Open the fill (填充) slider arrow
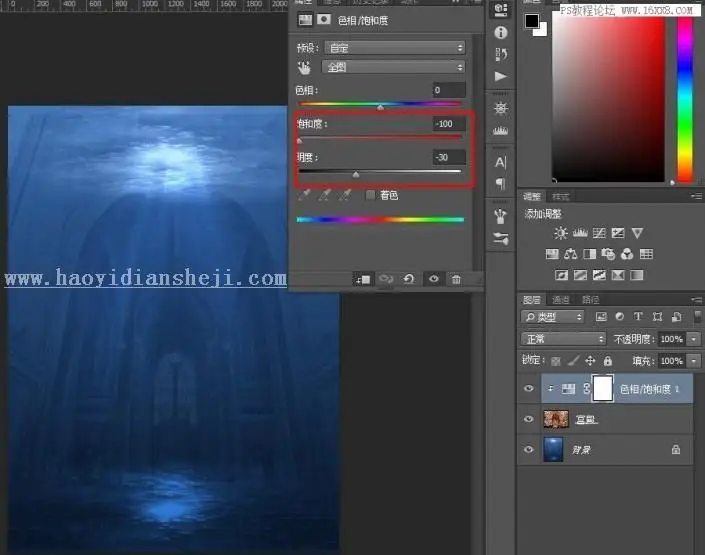Screen dimensions: 705x555 coord(694,361)
